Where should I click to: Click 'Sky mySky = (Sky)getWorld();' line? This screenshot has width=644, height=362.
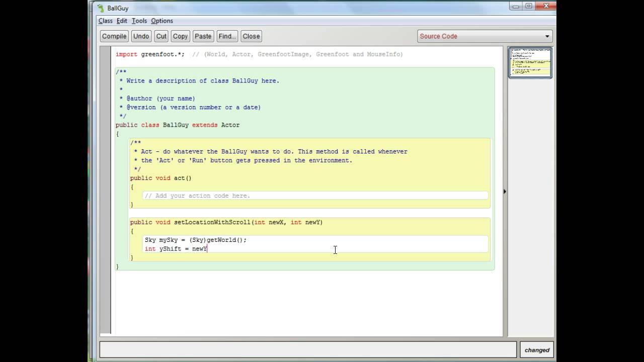coord(196,240)
